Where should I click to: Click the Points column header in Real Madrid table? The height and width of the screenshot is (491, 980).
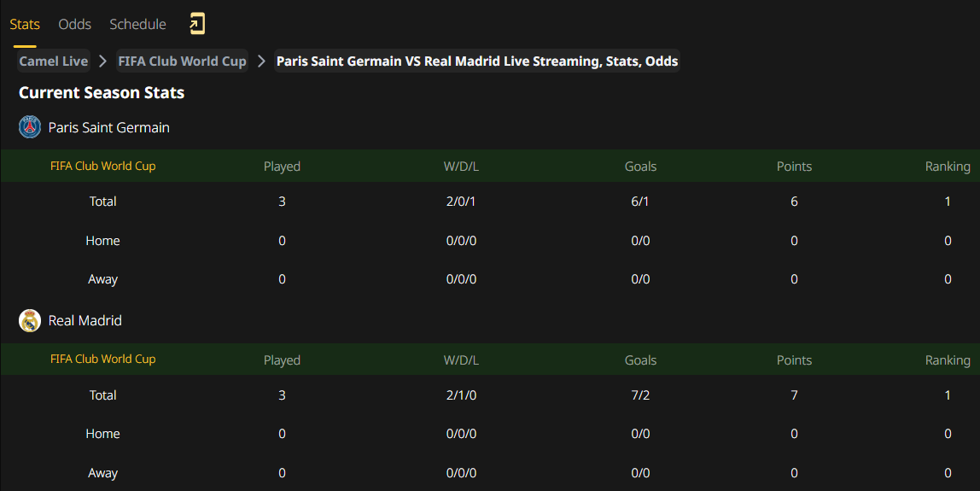point(794,359)
